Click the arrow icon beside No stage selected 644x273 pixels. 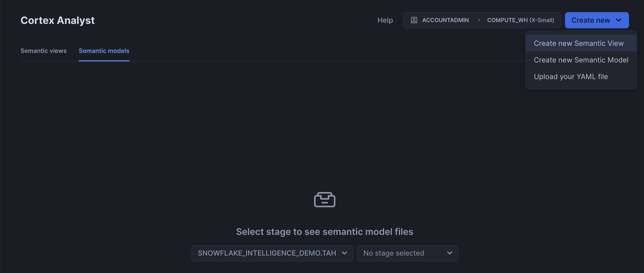[450, 253]
